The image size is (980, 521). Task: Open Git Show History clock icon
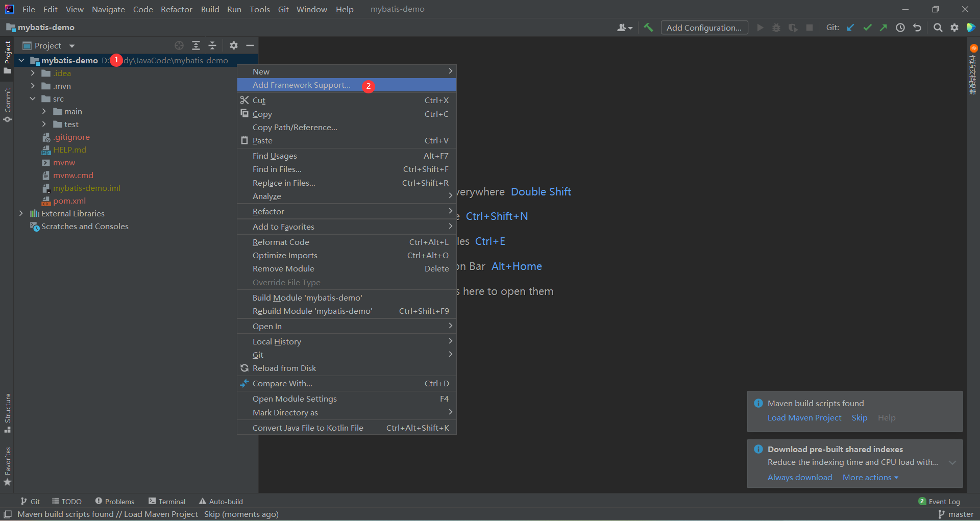900,28
